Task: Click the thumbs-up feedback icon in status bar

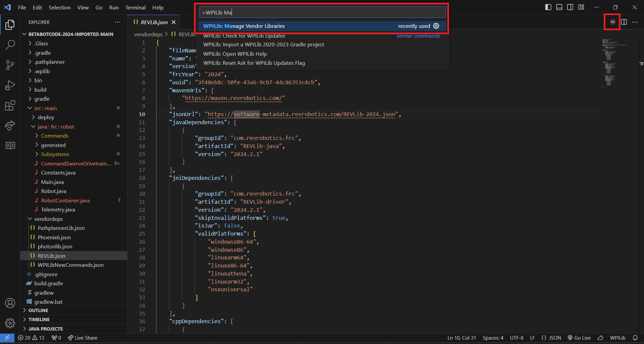Action: click(x=600, y=338)
